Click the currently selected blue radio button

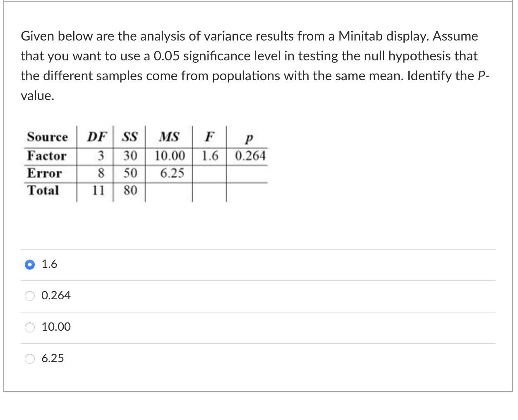pos(29,264)
